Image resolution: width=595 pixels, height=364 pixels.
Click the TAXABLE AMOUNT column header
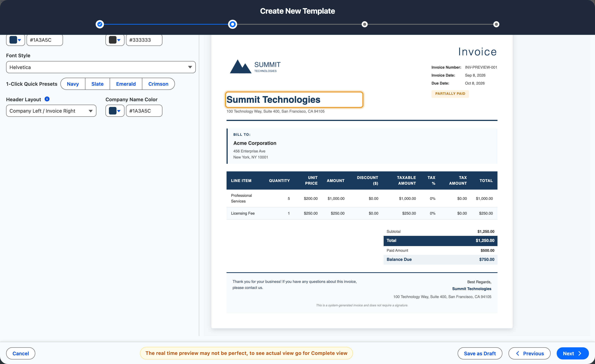click(x=406, y=180)
